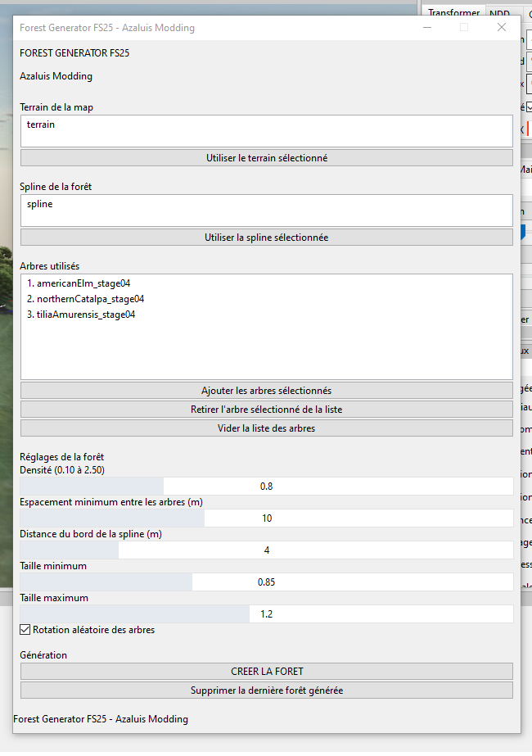532x756 pixels.
Task: Select tiliaAmurensis_stage04 in the tree list
Action: point(81,315)
